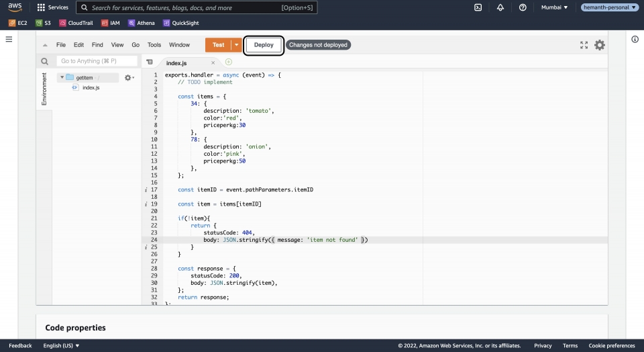Click the Go to Anything search field
The width and height of the screenshot is (644, 352).
coord(97,61)
